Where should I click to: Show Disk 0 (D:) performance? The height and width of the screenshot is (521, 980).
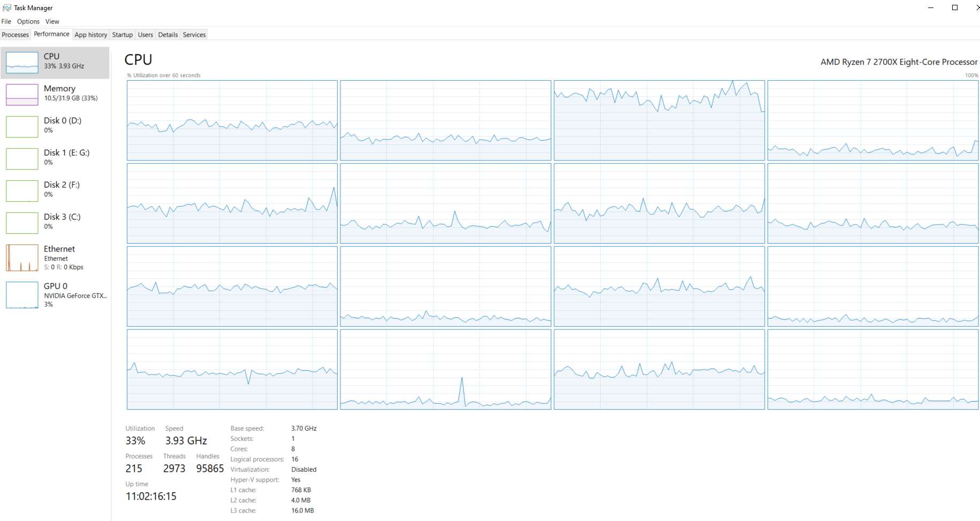click(55, 127)
